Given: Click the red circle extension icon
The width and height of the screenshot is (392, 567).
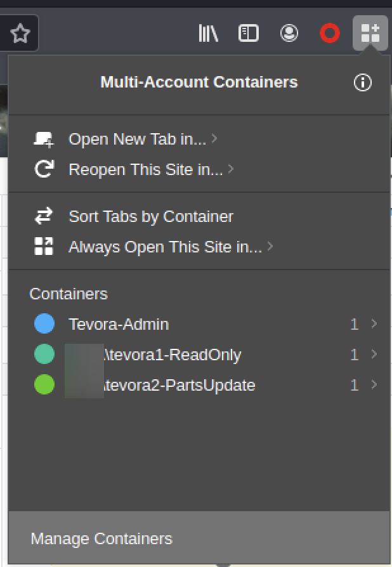Looking at the screenshot, I should coord(330,33).
